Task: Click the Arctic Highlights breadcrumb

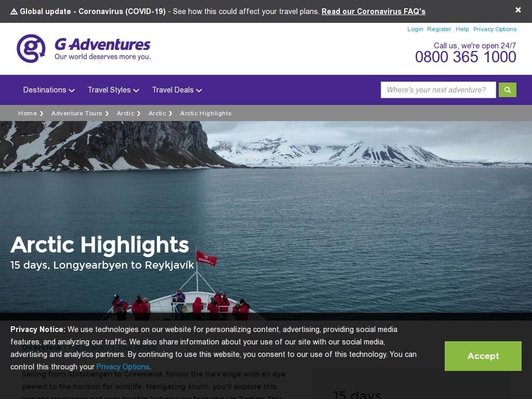Action: click(x=206, y=113)
